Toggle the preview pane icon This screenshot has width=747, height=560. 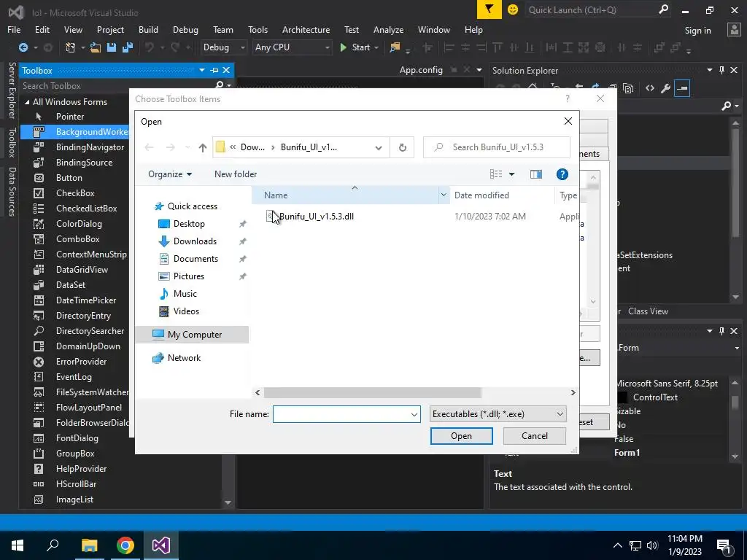coord(536,174)
